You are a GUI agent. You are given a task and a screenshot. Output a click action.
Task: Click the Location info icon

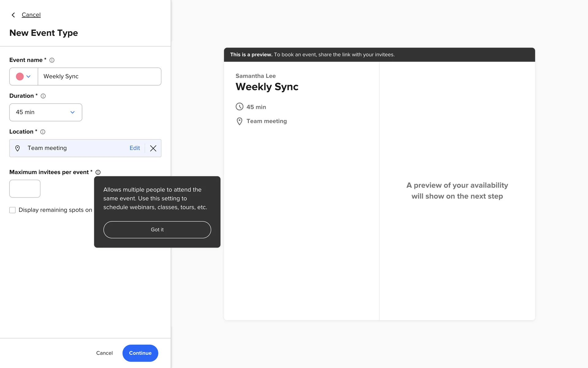pyautogui.click(x=43, y=132)
